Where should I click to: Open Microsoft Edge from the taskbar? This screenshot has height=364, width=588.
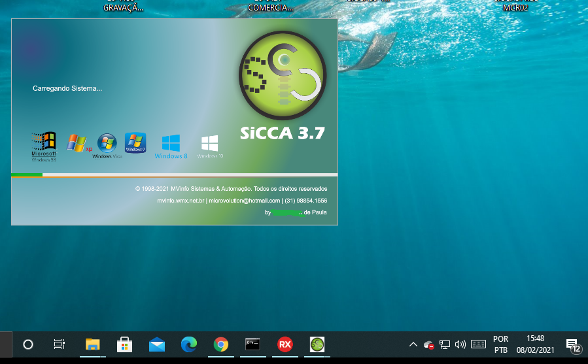[x=189, y=344]
